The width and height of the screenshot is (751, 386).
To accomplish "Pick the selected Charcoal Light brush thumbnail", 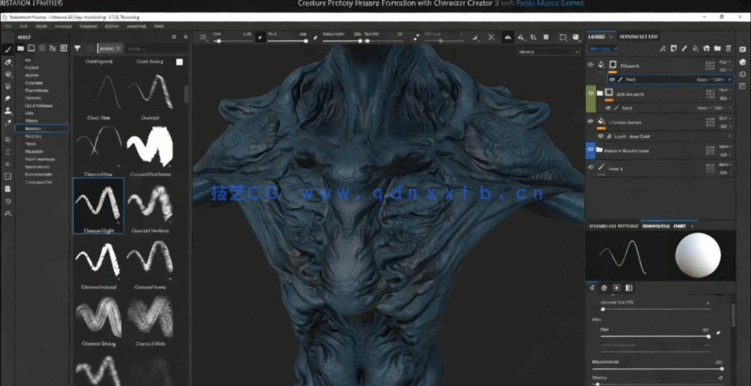I will tap(99, 205).
